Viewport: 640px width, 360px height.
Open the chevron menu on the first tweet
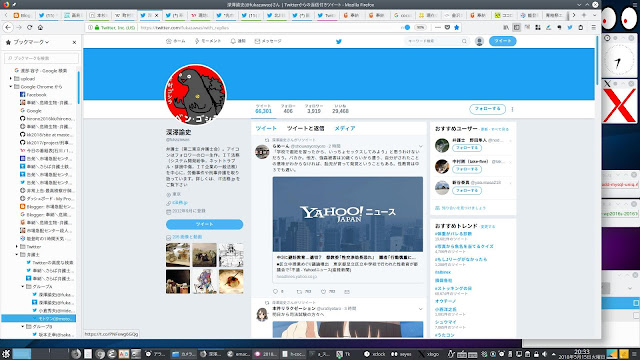420,146
